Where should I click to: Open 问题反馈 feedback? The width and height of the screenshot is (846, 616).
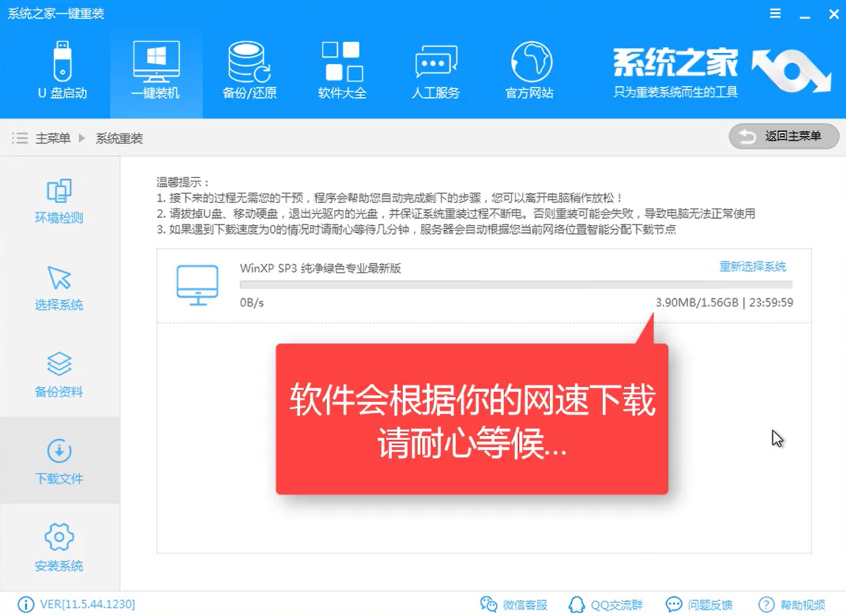699,603
